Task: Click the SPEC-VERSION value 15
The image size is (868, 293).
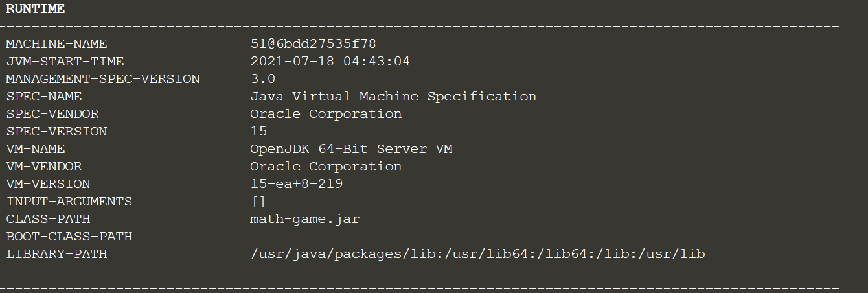Action: [x=258, y=132]
